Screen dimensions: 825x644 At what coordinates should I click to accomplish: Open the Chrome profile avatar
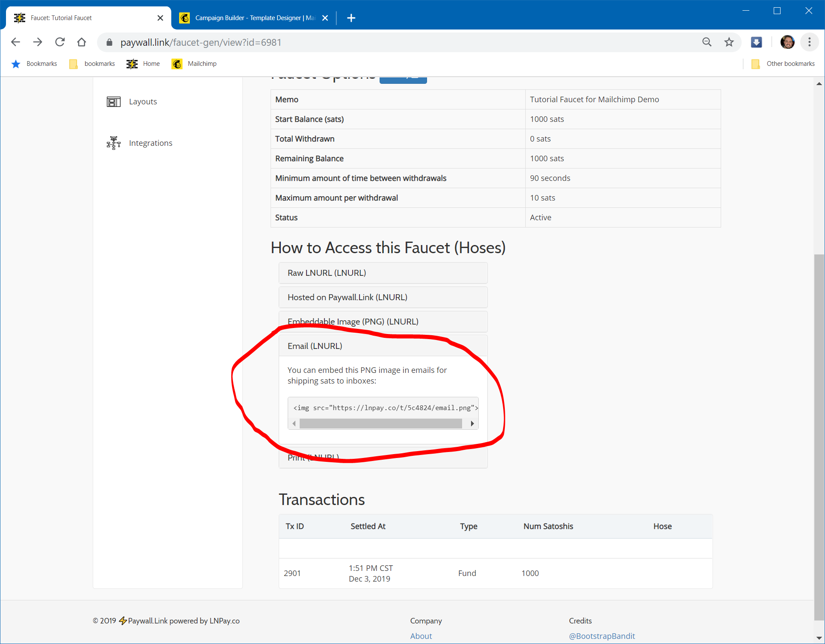(787, 42)
